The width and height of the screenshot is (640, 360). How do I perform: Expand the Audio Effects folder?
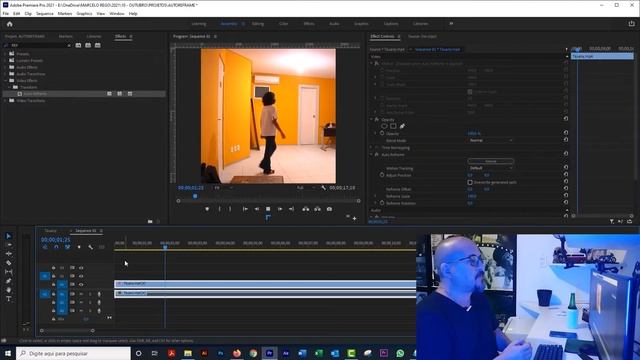5,67
